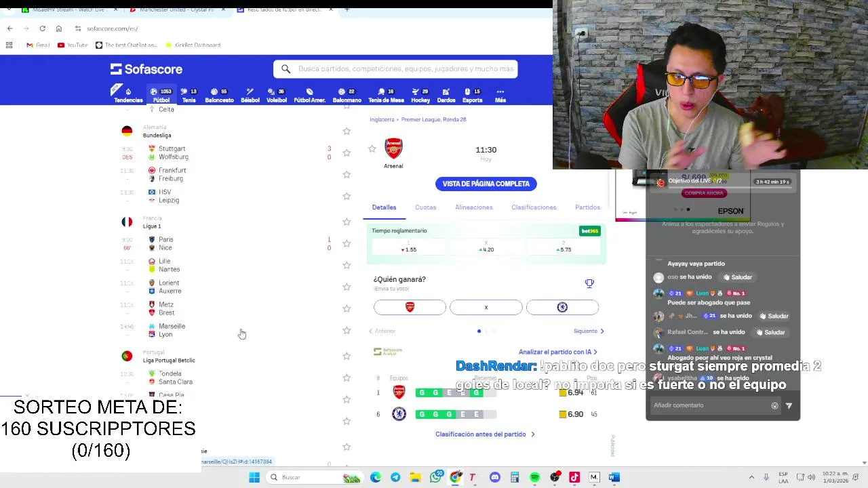This screenshot has height=488, width=868.
Task: Open the Béisbol sport category
Action: click(x=250, y=96)
